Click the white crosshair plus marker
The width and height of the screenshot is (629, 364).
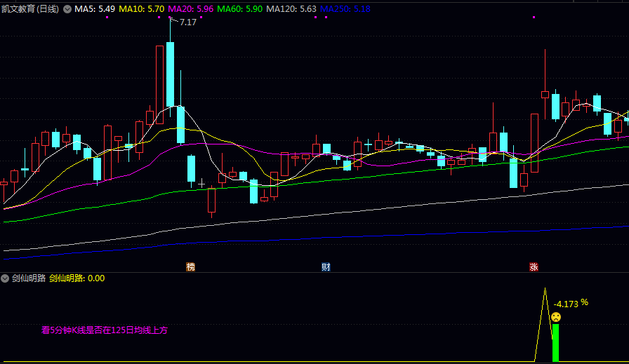point(201,184)
